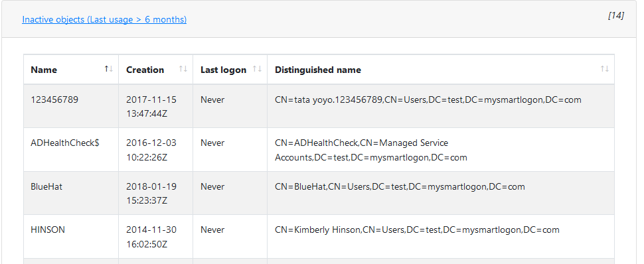This screenshot has height=264, width=644.
Task: Click creation date 2016-12-03 10:22:26Z
Action: [151, 151]
